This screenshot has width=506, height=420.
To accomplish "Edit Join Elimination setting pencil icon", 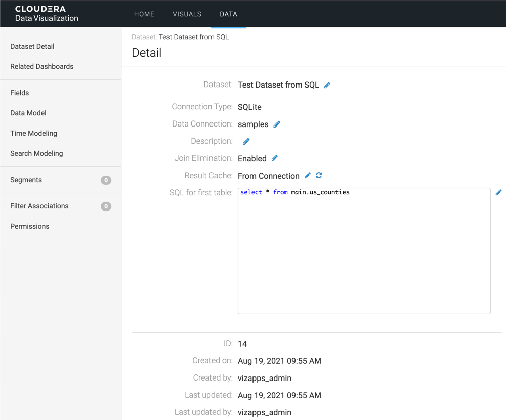I will point(275,158).
